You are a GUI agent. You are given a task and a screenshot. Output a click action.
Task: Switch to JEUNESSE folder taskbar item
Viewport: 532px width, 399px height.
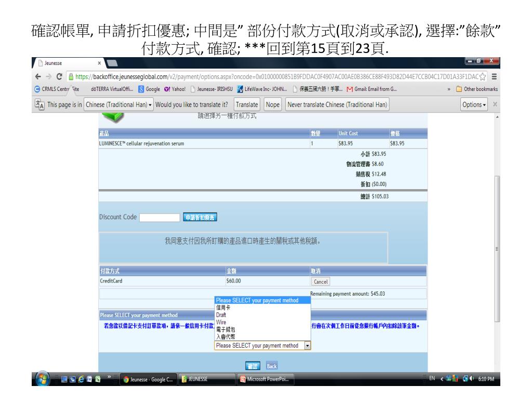click(x=207, y=379)
